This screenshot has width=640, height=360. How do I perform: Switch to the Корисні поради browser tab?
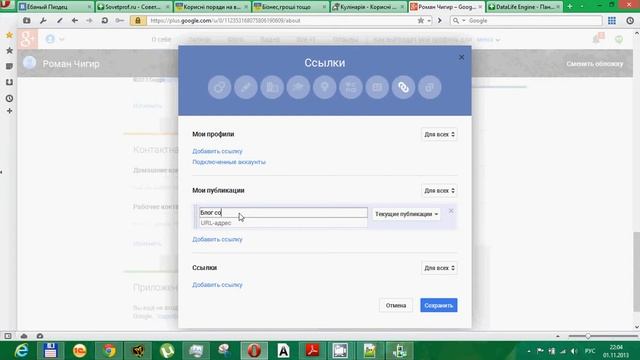(x=212, y=7)
